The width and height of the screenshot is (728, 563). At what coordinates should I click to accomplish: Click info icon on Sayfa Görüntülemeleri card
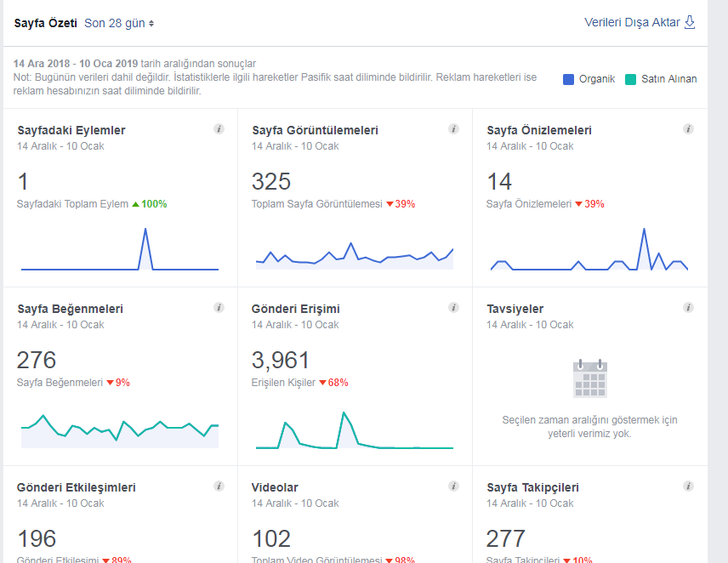pyautogui.click(x=453, y=129)
